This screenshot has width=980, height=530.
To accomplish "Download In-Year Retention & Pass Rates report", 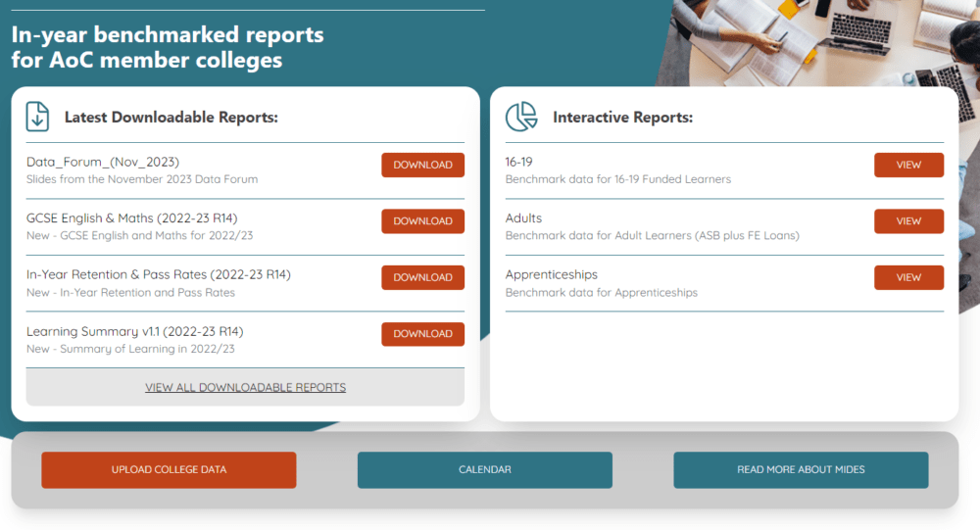I will coord(422,277).
